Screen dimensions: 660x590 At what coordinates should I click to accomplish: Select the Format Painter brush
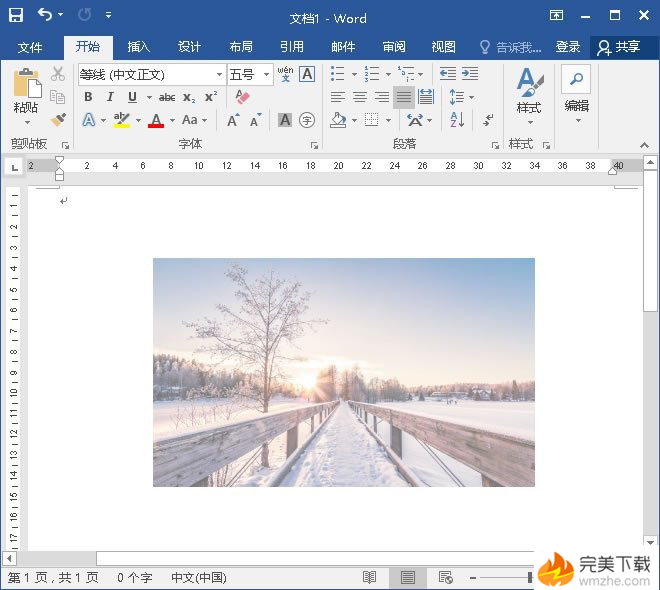(58, 120)
